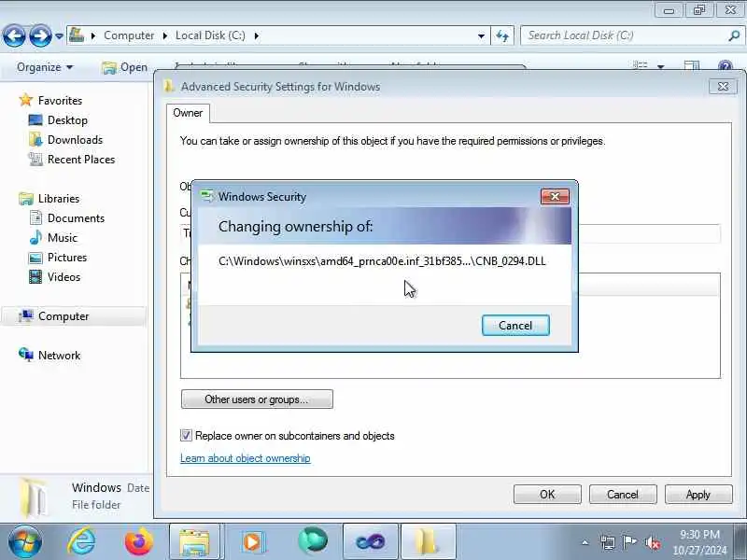The width and height of the screenshot is (747, 560).
Task: Click the muted volume tray icon
Action: 652,542
